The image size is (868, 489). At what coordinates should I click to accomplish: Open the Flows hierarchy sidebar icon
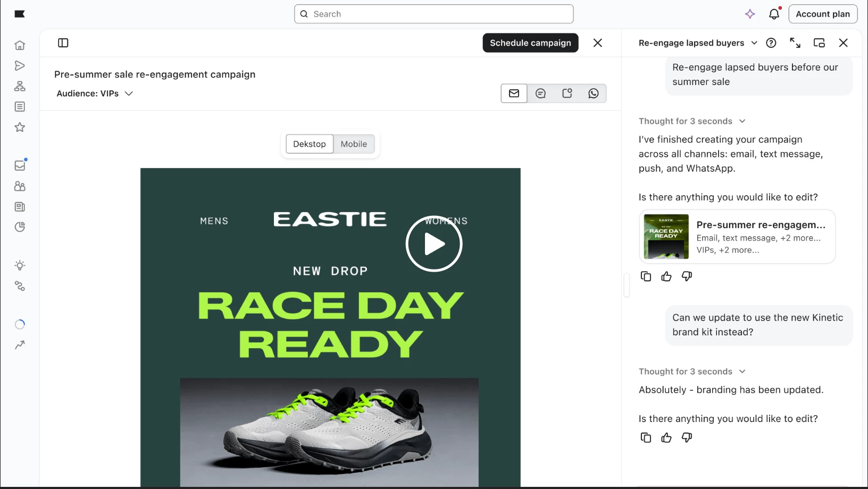click(20, 86)
